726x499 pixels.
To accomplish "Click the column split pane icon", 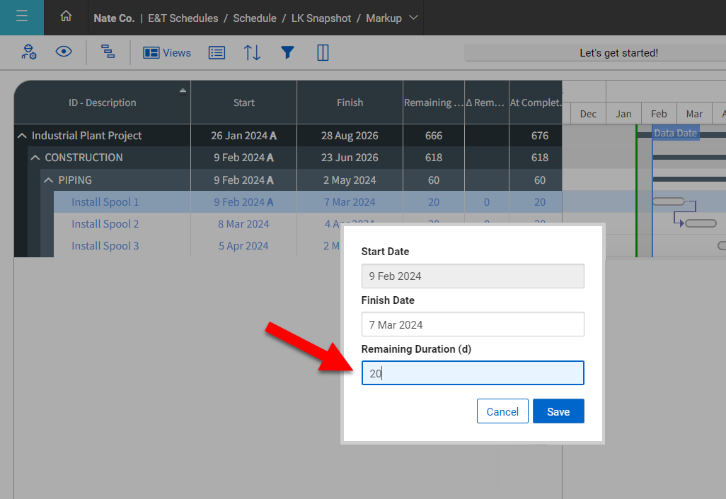I will [323, 53].
